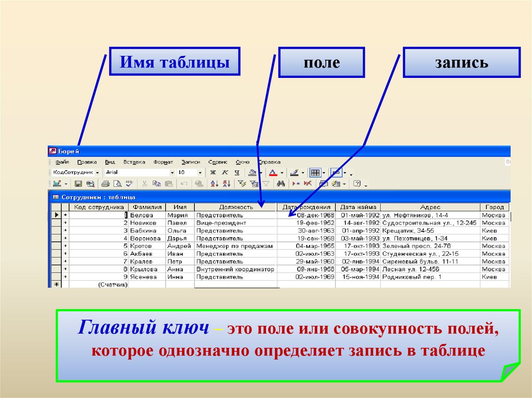532x398 pixels.
Task: Click the Save icon in the toolbar
Action: point(78,184)
